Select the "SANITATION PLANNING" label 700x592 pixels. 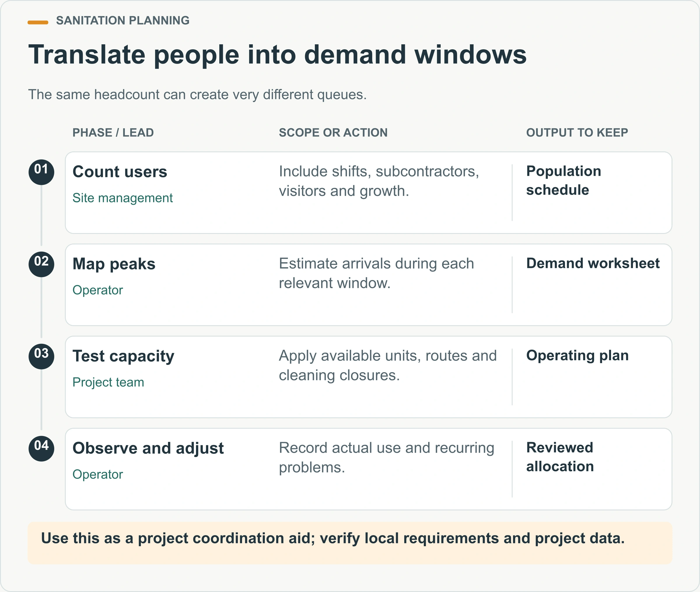coord(123,20)
